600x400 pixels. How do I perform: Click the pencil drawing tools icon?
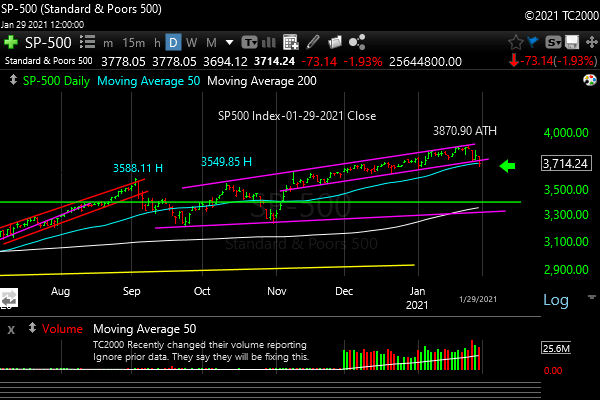[312, 43]
